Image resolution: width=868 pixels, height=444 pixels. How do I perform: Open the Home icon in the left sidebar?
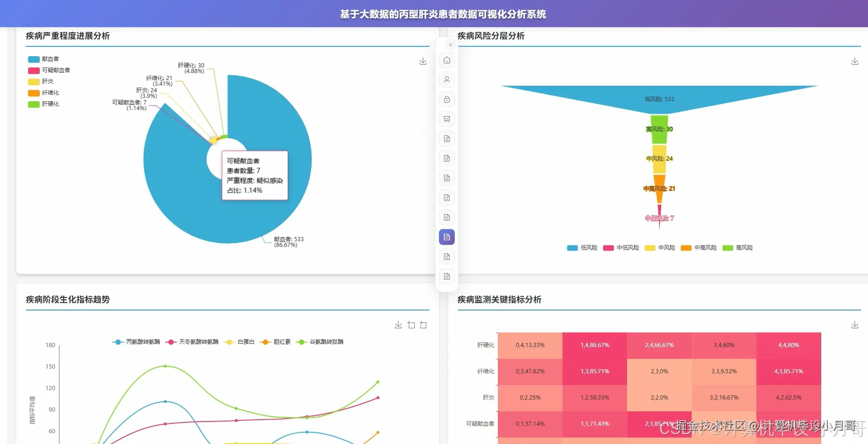[x=446, y=60]
